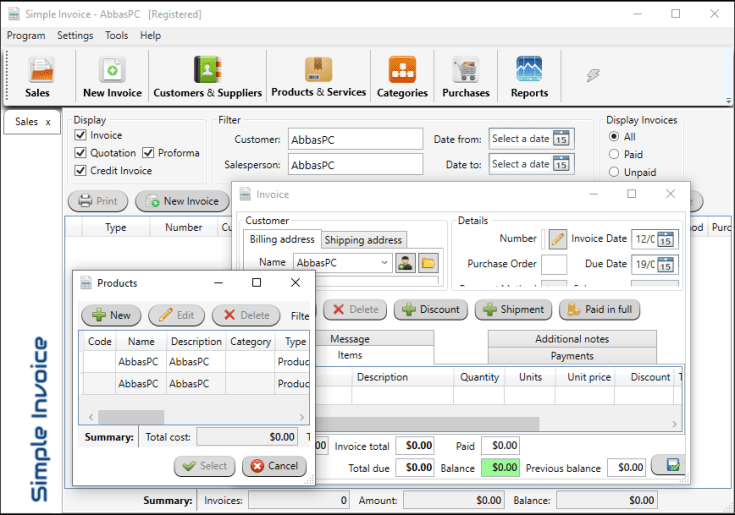Open the Sales toolbar icon

click(40, 76)
